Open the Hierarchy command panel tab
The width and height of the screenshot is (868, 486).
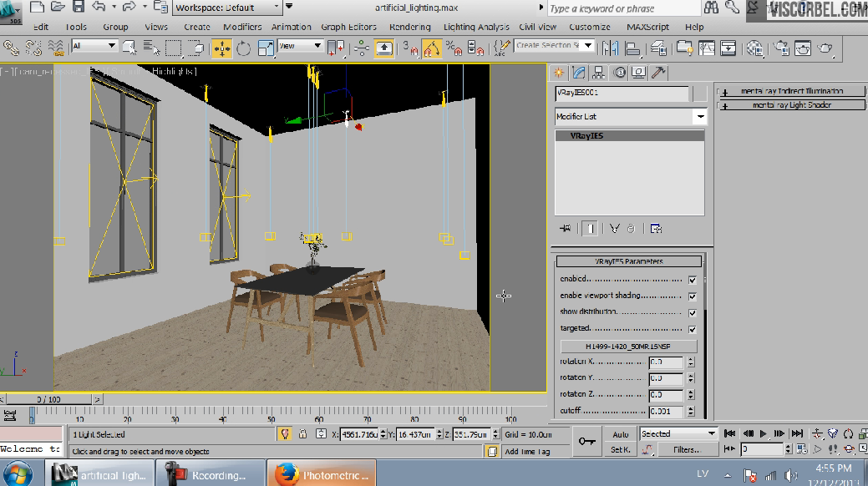pyautogui.click(x=598, y=73)
